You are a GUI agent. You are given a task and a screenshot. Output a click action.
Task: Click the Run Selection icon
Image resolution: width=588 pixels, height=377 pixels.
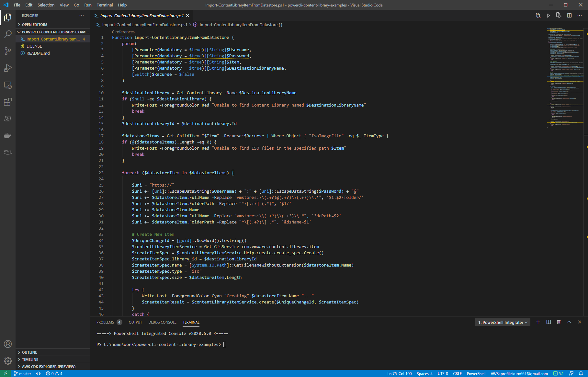[x=559, y=16]
